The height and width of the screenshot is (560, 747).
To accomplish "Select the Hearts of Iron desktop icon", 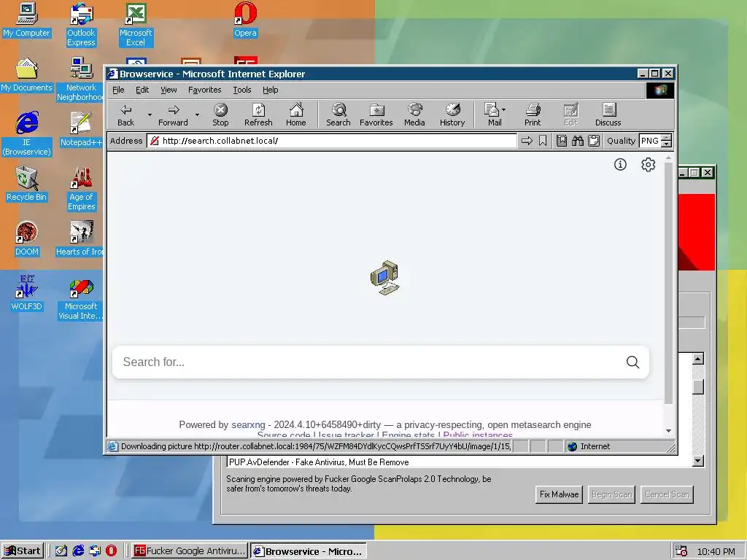I will pyautogui.click(x=80, y=239).
